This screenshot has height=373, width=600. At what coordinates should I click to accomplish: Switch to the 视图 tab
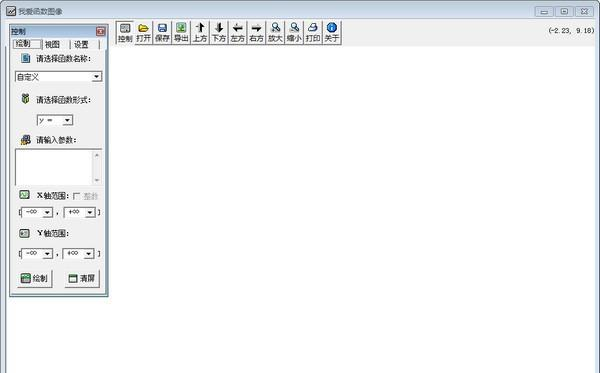click(52, 44)
